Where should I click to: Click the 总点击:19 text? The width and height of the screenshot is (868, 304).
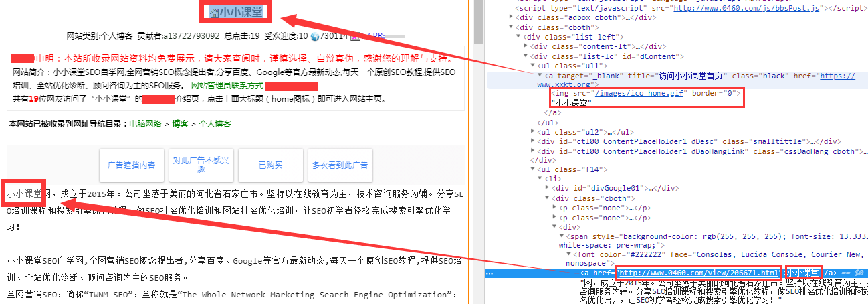[242, 35]
